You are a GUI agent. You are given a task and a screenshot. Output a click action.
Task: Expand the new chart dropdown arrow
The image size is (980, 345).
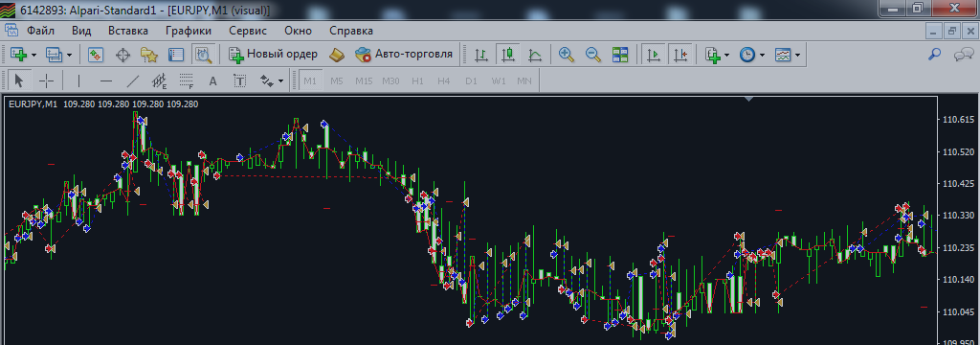33,55
